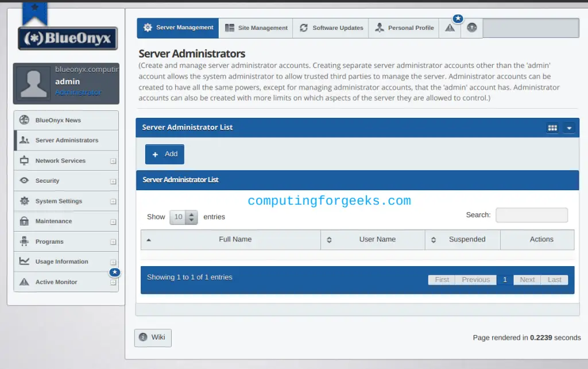588x369 pixels.
Task: Click the Security eye icon
Action: coord(24,180)
